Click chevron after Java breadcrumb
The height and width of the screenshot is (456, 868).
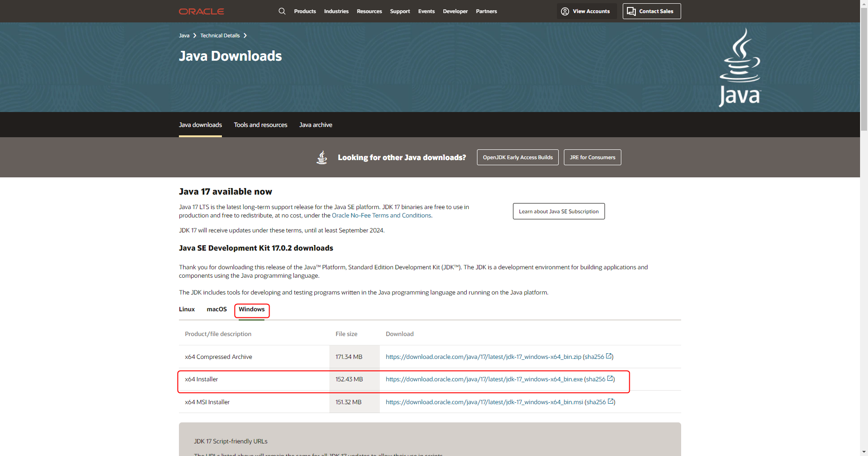tap(195, 35)
